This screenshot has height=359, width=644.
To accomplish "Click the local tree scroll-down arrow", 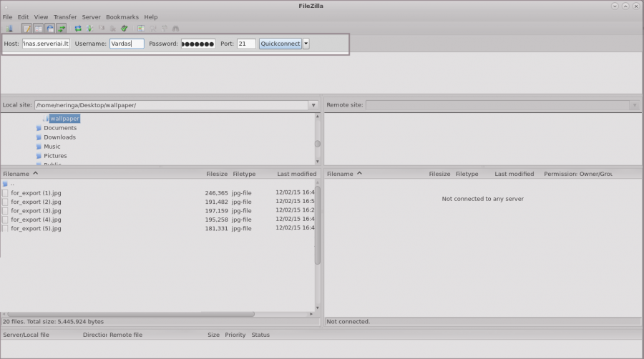I will (318, 161).
